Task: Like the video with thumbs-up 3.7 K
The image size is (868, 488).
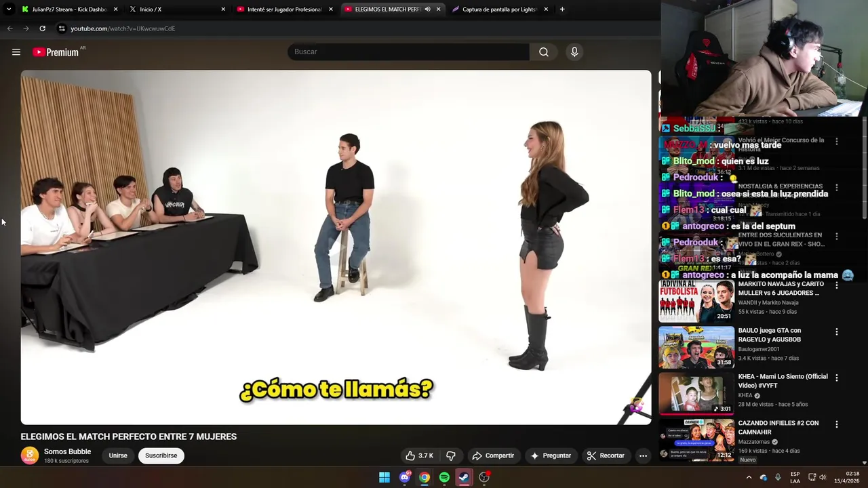Action: [419, 455]
